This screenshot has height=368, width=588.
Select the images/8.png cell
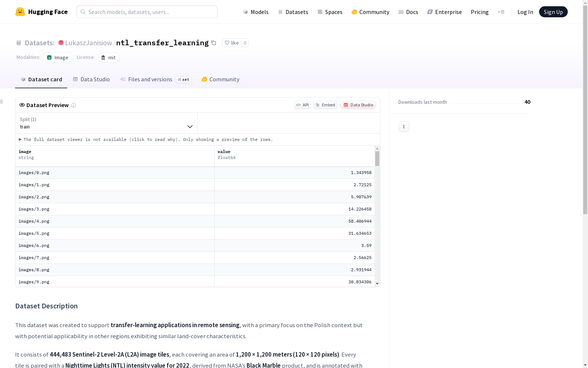[115, 270]
